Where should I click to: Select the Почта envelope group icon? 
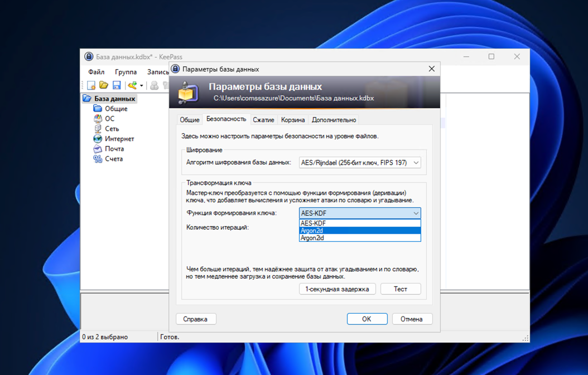98,149
